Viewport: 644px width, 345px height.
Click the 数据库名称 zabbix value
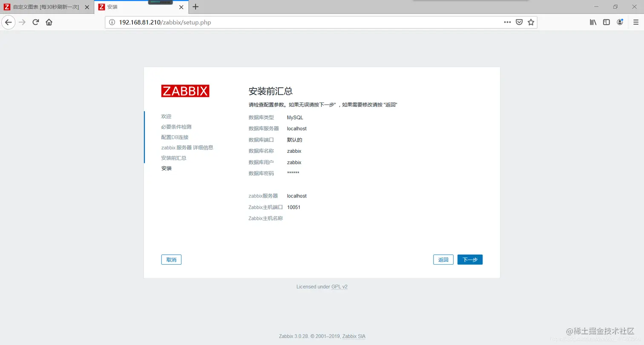point(294,151)
